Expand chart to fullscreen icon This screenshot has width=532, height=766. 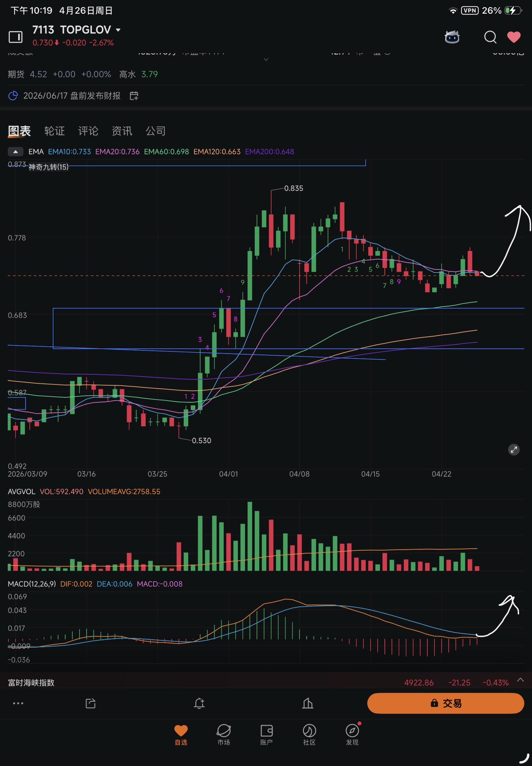pos(514,450)
